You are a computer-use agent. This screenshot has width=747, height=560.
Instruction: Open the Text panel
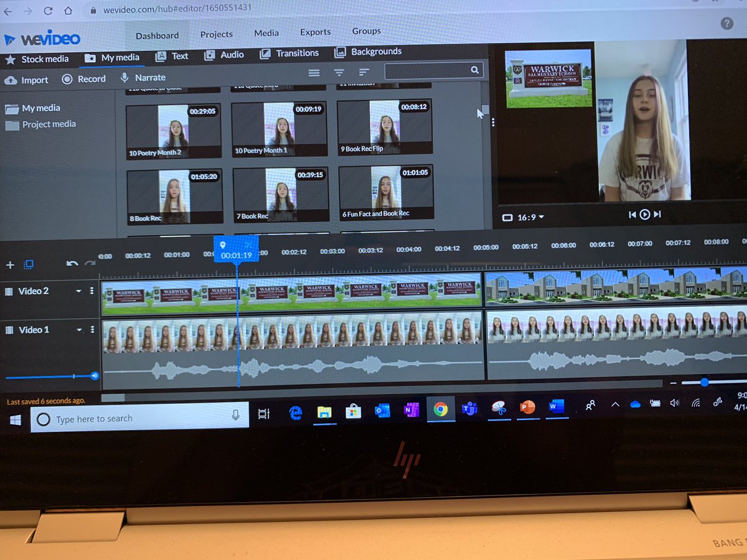pyautogui.click(x=172, y=56)
